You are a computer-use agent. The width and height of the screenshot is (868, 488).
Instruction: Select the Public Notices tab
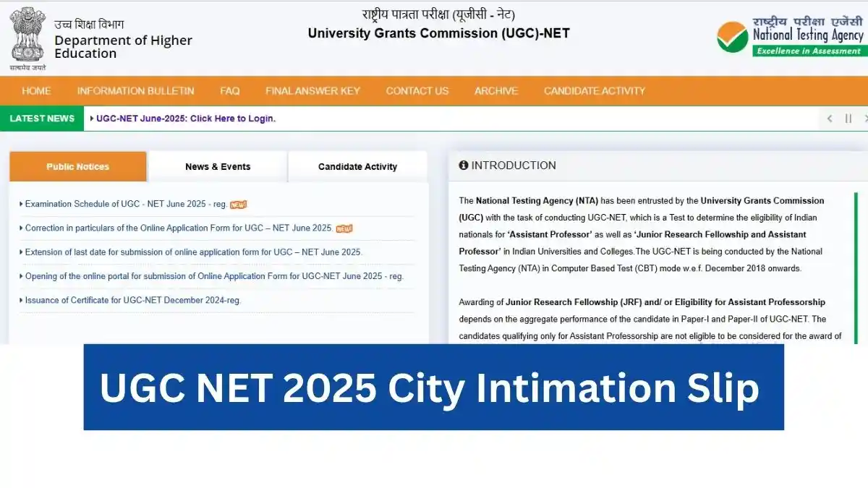[78, 166]
